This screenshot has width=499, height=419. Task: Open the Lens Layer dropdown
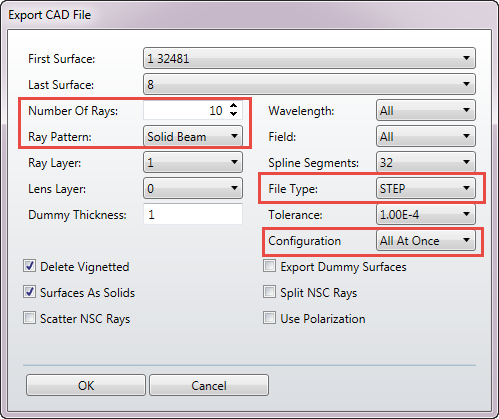[x=193, y=188]
